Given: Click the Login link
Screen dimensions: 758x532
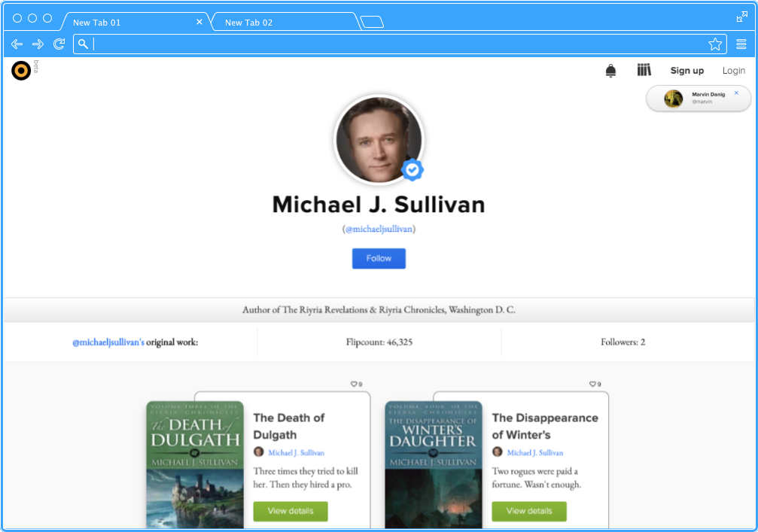Looking at the screenshot, I should tap(733, 71).
